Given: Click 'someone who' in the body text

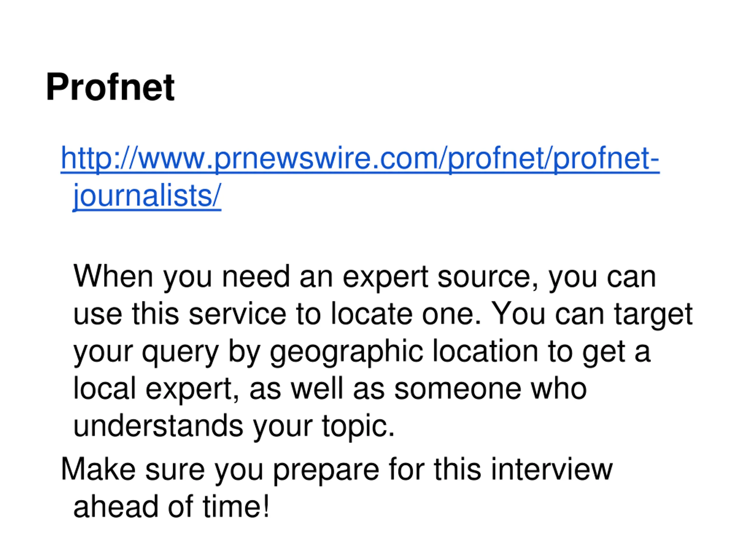Looking at the screenshot, I should [490, 388].
